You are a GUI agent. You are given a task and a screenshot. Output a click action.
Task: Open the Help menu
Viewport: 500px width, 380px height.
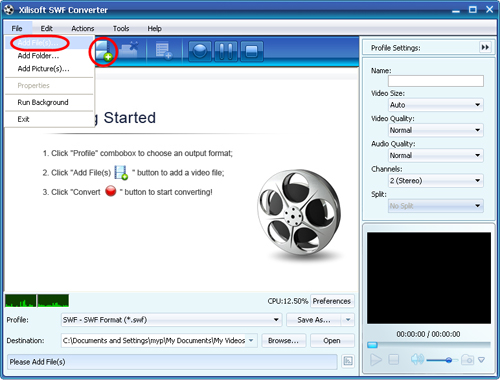155,29
